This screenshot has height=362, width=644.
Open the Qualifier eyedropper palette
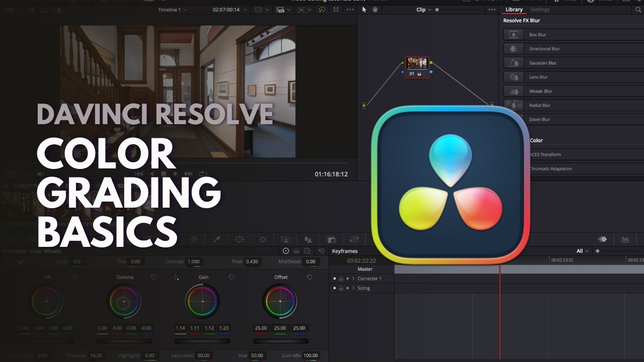coord(217,240)
